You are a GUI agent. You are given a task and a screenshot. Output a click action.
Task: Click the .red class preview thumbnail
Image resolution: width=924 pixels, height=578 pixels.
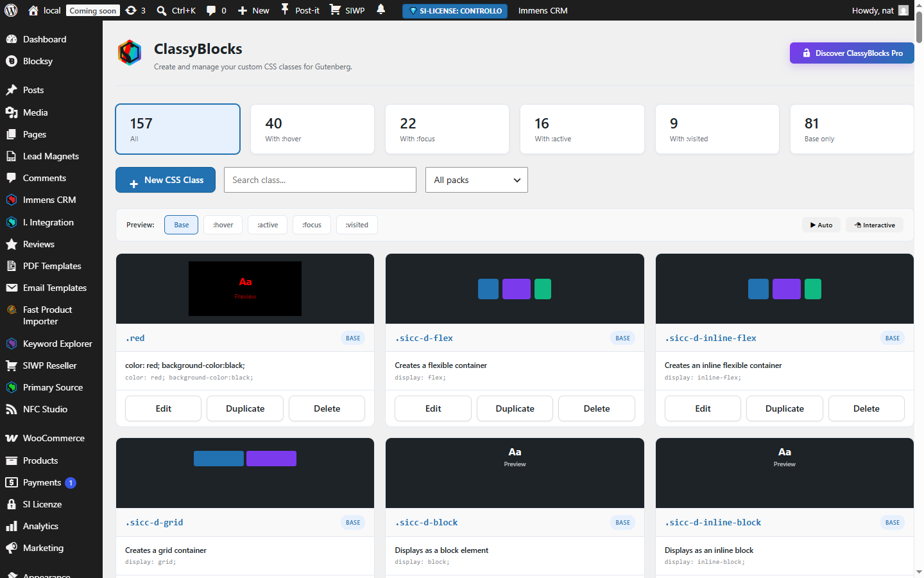[245, 288]
